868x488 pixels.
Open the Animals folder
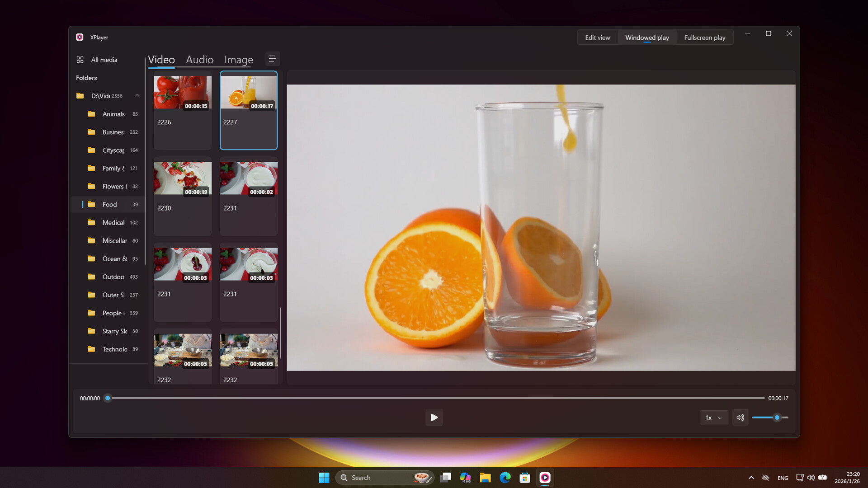pos(113,114)
